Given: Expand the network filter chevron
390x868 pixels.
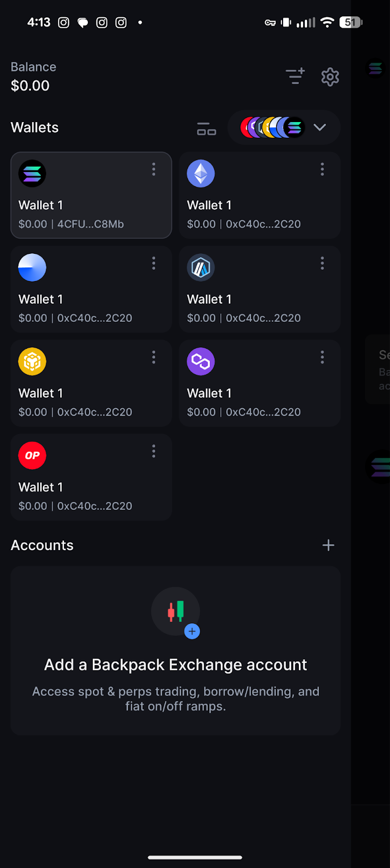Looking at the screenshot, I should click(x=320, y=127).
